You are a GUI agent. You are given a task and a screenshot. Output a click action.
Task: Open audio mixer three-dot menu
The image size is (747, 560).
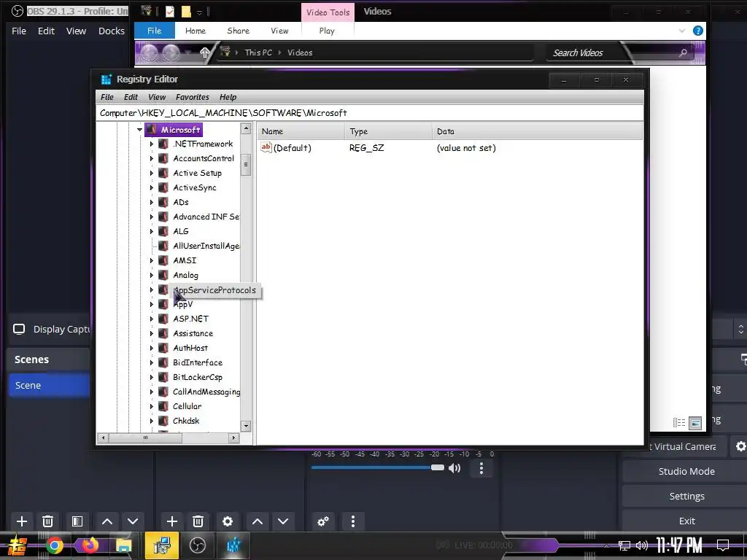pyautogui.click(x=352, y=521)
